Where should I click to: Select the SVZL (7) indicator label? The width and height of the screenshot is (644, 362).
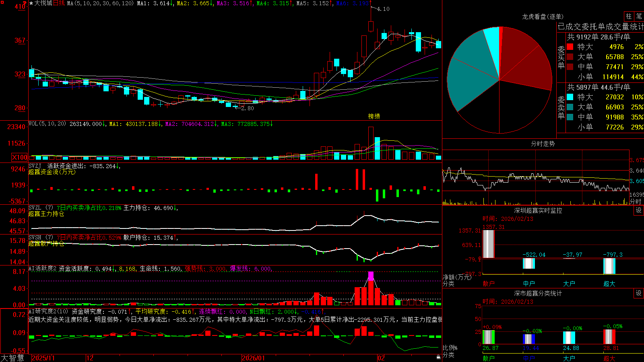41,208
